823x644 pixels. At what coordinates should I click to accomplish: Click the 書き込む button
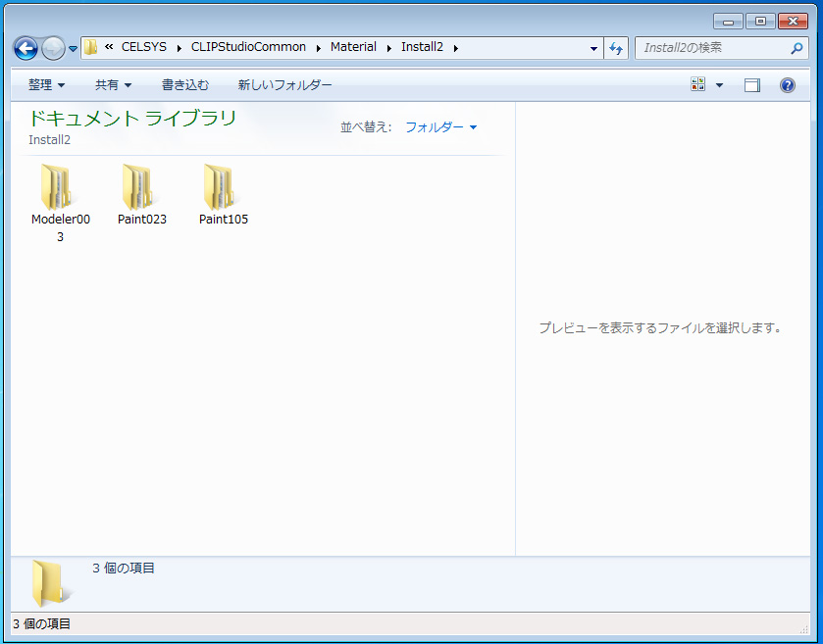[x=184, y=85]
